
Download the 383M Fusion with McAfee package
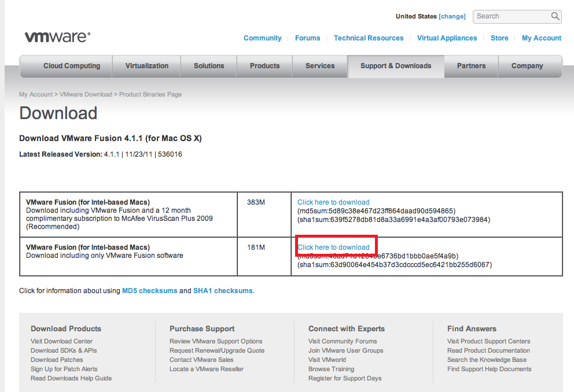pos(333,202)
